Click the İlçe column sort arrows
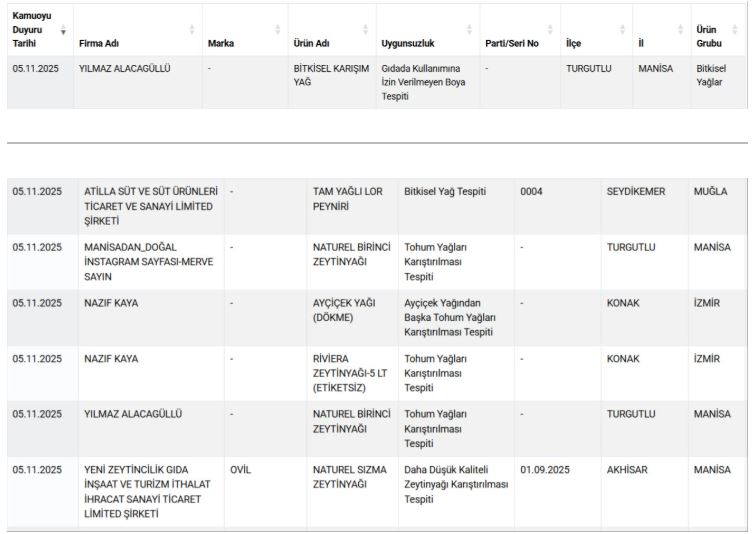The width and height of the screenshot is (752, 534). 622,30
